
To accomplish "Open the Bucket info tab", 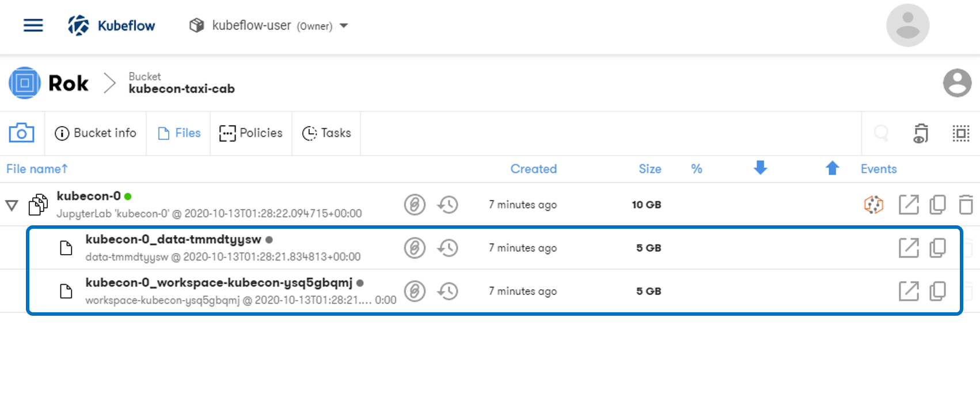I will point(96,133).
